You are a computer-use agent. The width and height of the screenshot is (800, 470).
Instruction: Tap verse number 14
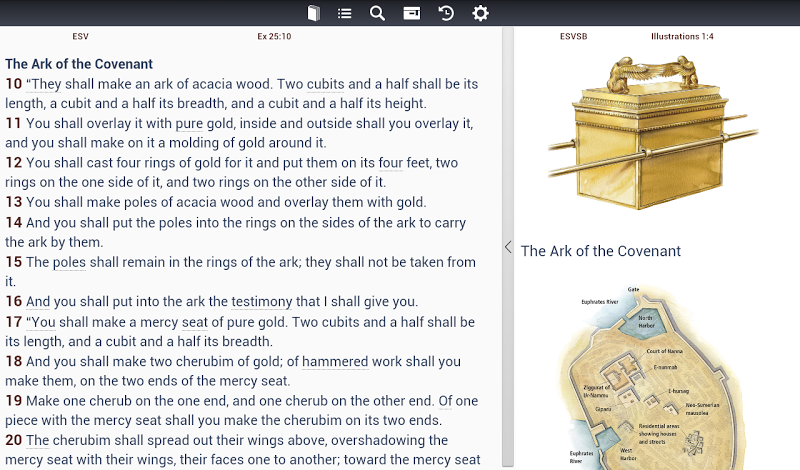coord(14,222)
